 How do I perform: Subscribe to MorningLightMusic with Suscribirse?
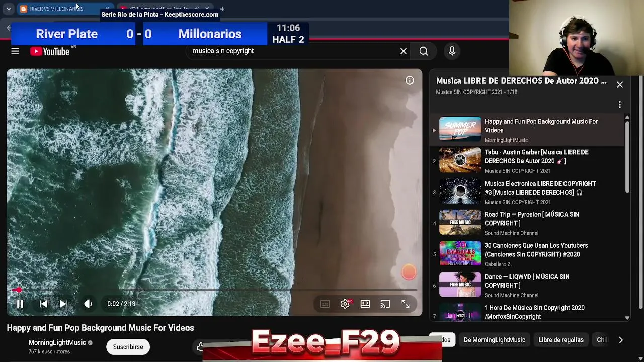(128, 347)
